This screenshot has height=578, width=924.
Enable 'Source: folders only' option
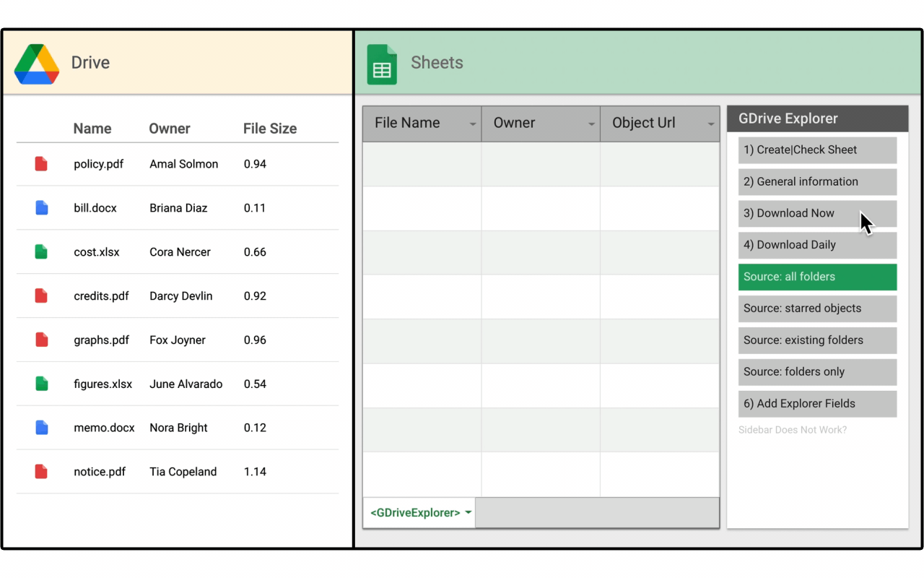(817, 372)
